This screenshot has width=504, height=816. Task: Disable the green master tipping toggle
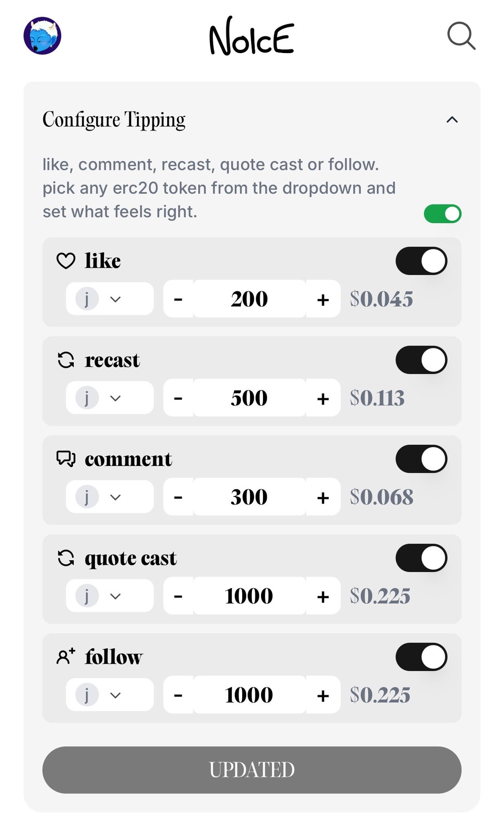point(442,214)
